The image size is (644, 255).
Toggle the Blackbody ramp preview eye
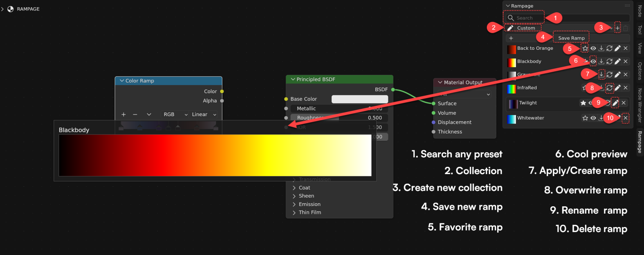click(593, 61)
